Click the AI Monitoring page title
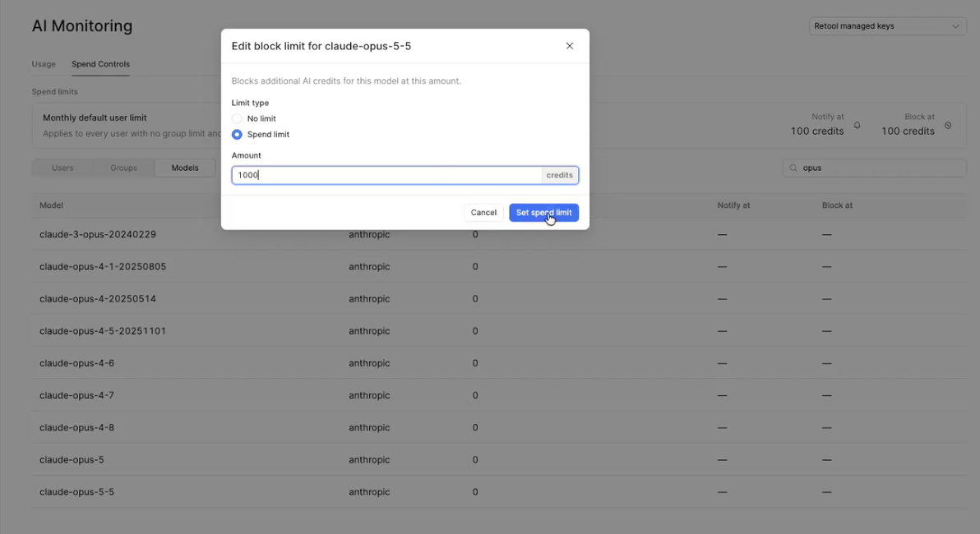 [x=82, y=26]
